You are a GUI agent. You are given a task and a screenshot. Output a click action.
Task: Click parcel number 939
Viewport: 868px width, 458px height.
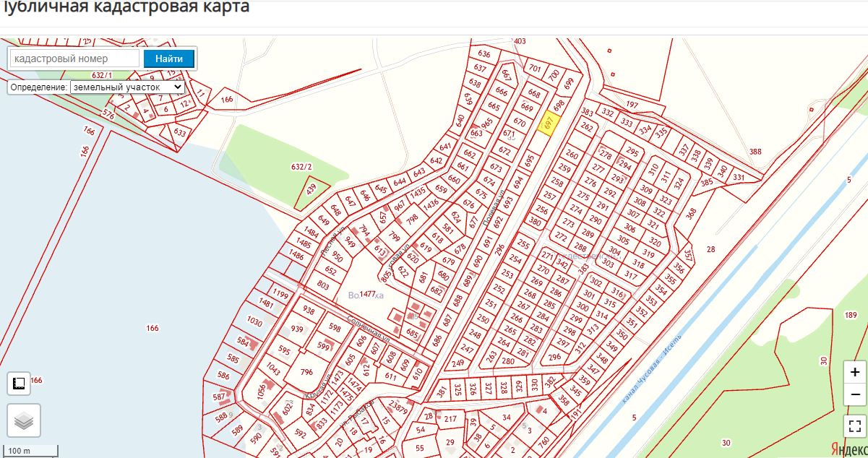tap(297, 329)
